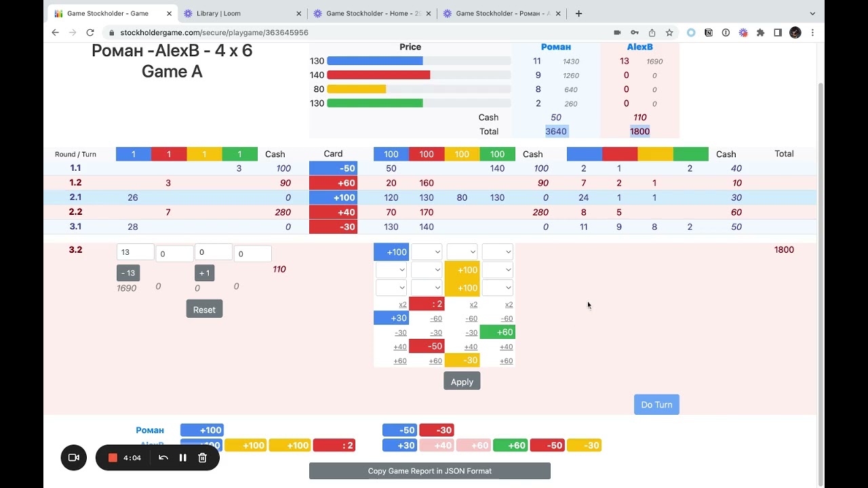Deselect the red :2 card in grid
This screenshot has width=868, height=488.
pos(427,304)
